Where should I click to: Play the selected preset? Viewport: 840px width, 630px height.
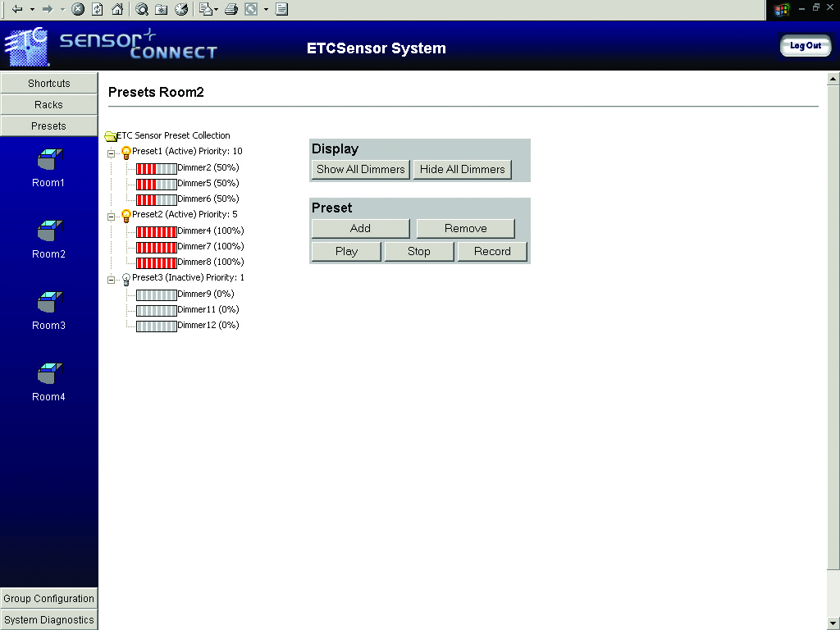(x=347, y=251)
